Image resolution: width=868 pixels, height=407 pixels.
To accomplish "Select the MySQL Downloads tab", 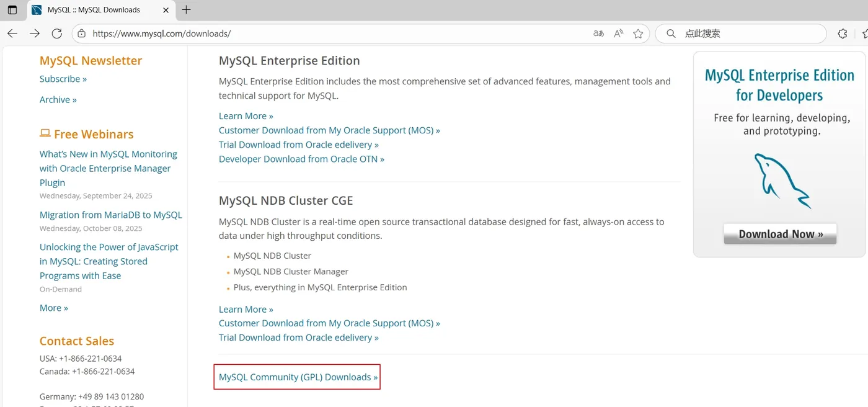I will click(93, 10).
